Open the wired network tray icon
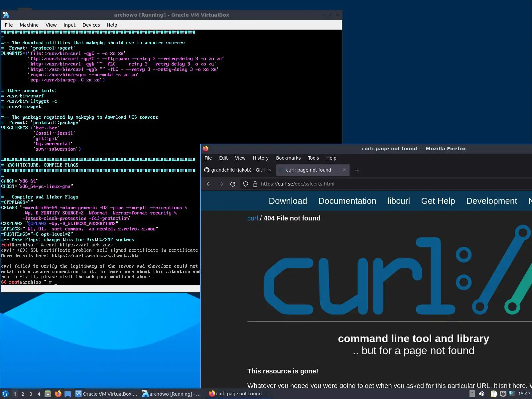Screen dimensions: 532x399 coord(503,394)
